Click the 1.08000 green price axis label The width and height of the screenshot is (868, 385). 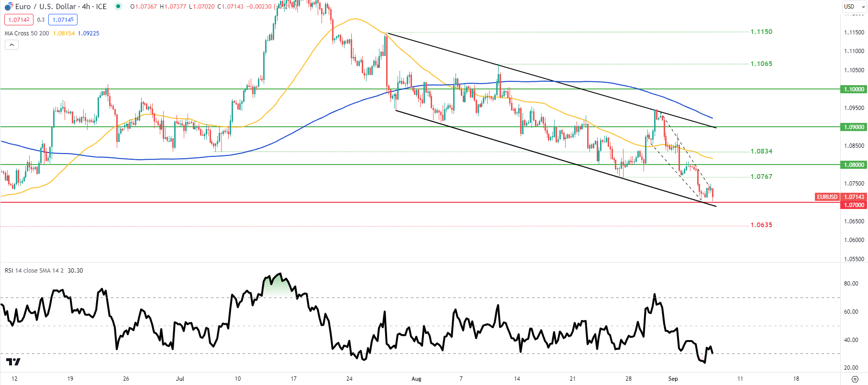coord(854,165)
